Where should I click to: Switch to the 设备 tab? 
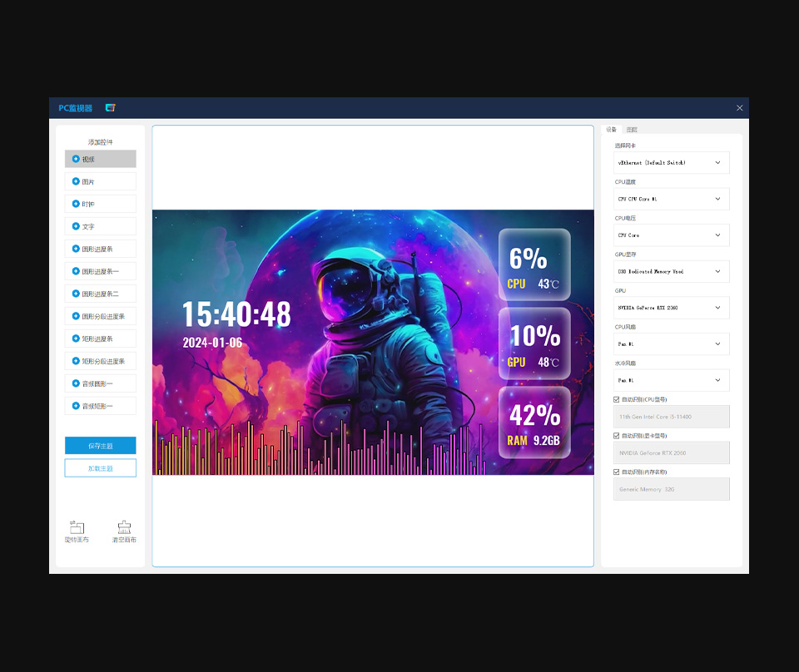click(x=612, y=130)
